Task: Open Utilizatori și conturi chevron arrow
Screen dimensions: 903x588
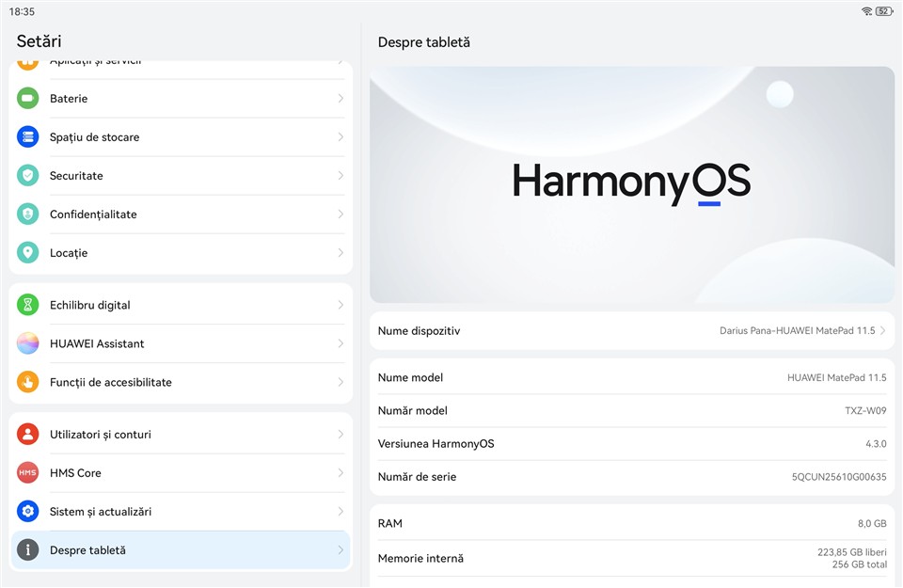Action: coord(341,435)
